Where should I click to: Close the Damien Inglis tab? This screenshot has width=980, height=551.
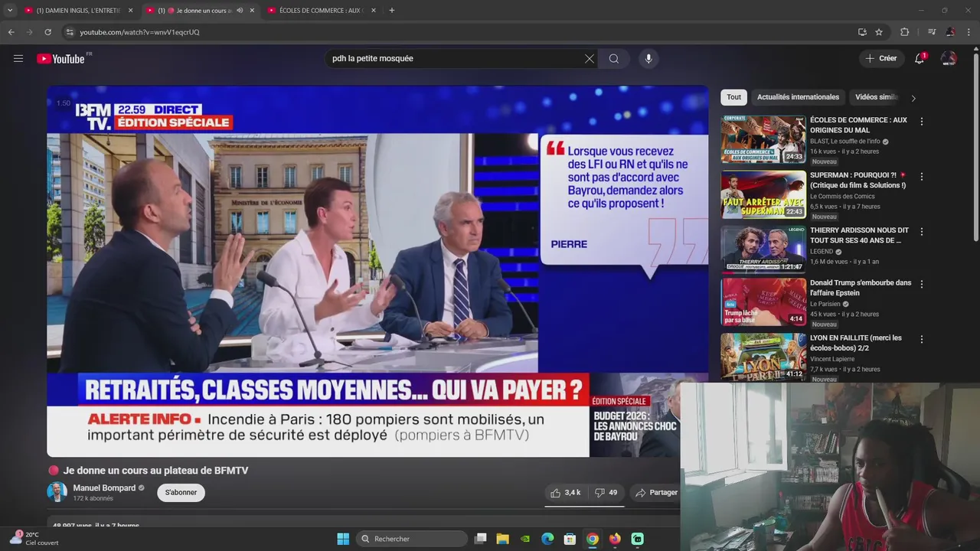(x=130, y=11)
